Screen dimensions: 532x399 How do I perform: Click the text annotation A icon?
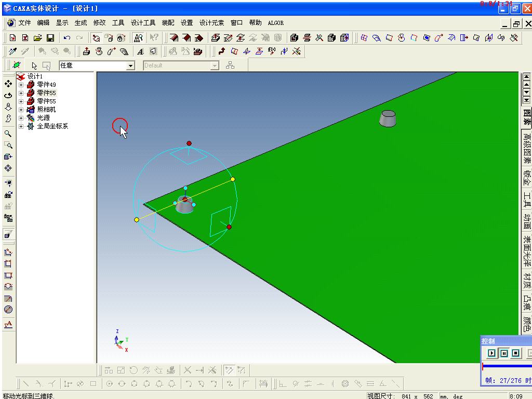8,325
